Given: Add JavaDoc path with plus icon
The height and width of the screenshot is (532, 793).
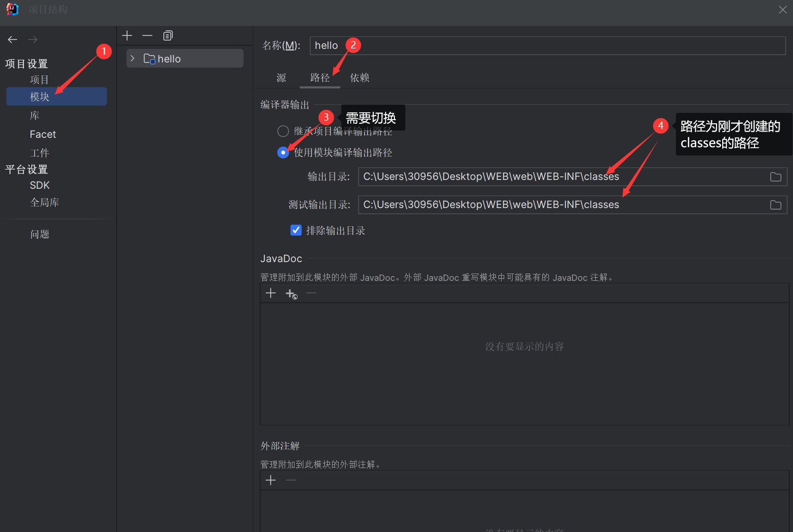Looking at the screenshot, I should coord(271,293).
